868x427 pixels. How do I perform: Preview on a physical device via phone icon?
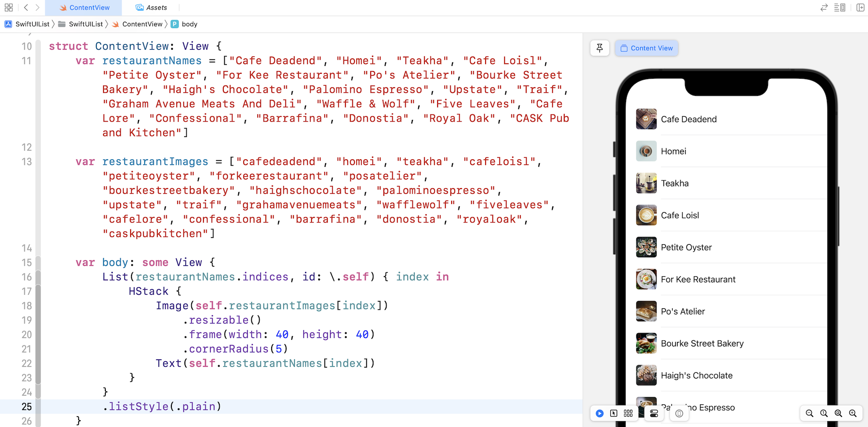click(679, 413)
